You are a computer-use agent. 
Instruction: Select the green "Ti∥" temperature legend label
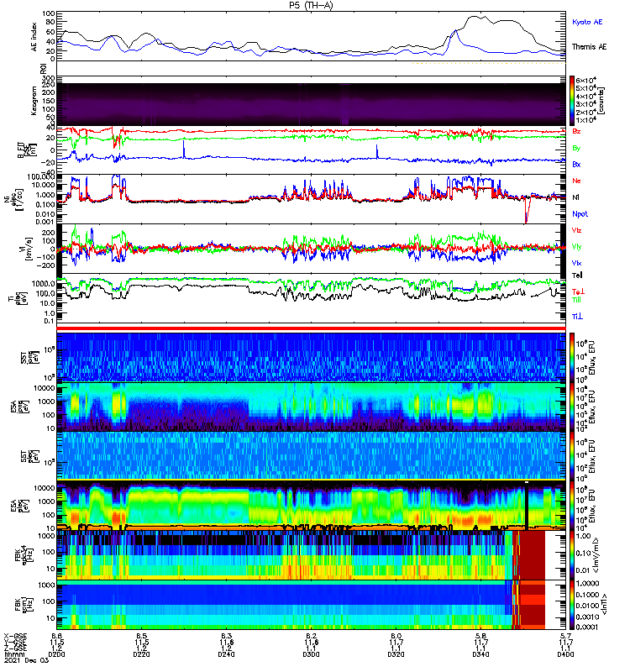576,300
